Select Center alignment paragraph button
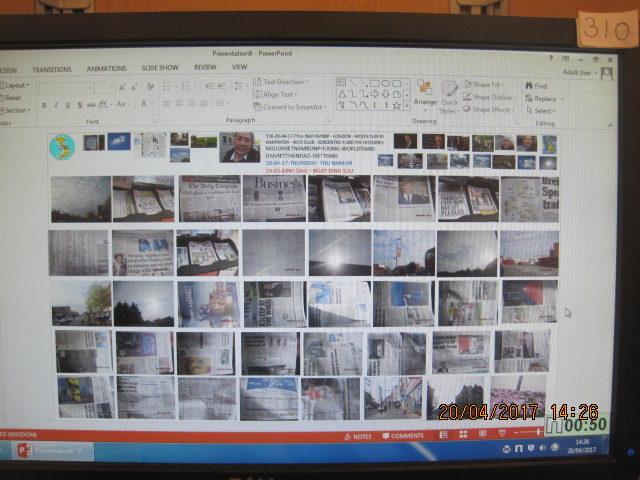This screenshot has height=480, width=640. click(179, 103)
